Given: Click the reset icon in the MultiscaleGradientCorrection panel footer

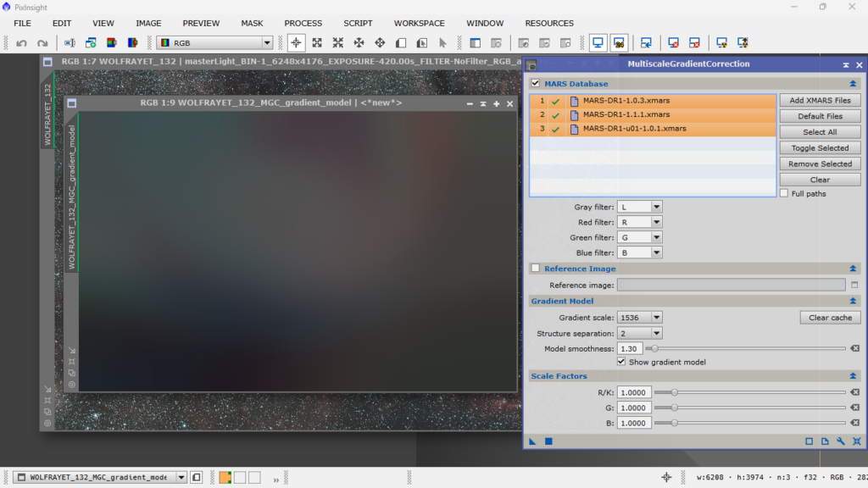Looking at the screenshot, I should [857, 441].
